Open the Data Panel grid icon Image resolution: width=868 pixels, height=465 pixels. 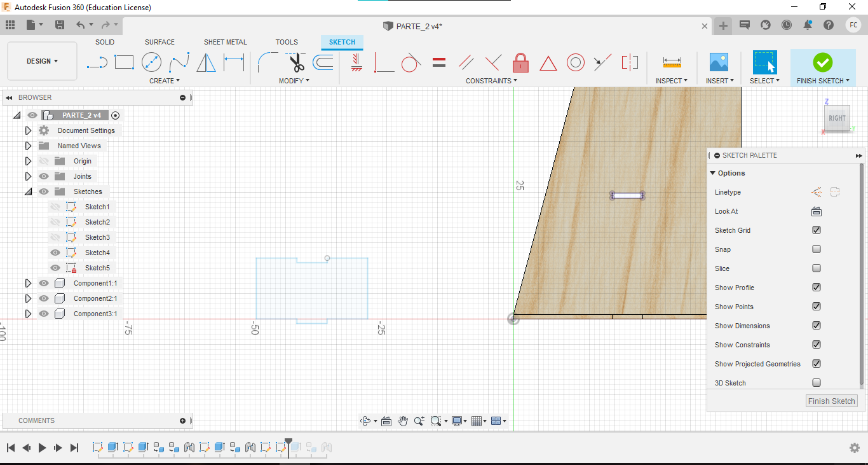tap(10, 25)
